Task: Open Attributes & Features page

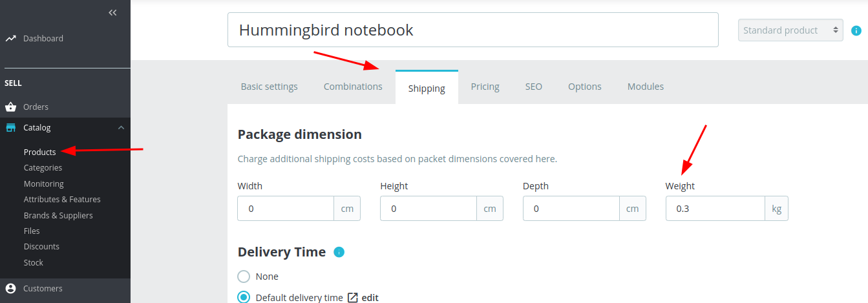Action: (62, 200)
